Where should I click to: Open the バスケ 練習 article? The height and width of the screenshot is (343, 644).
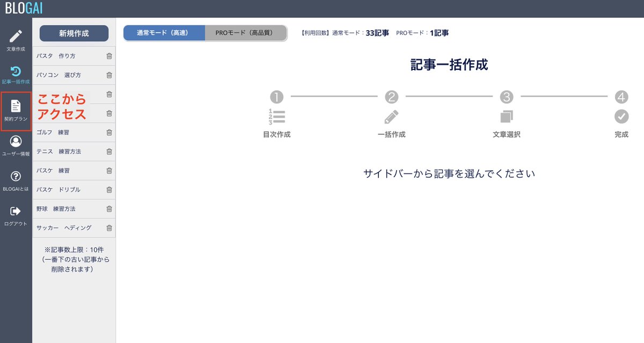[x=74, y=171]
